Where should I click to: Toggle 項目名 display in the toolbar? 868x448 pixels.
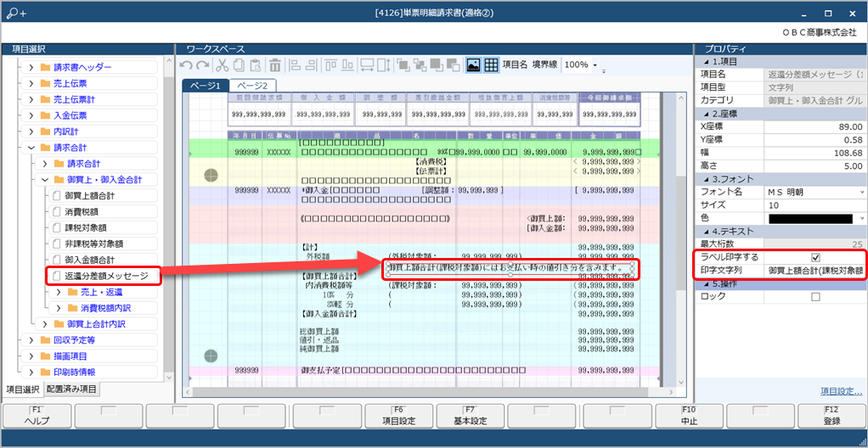pos(516,64)
